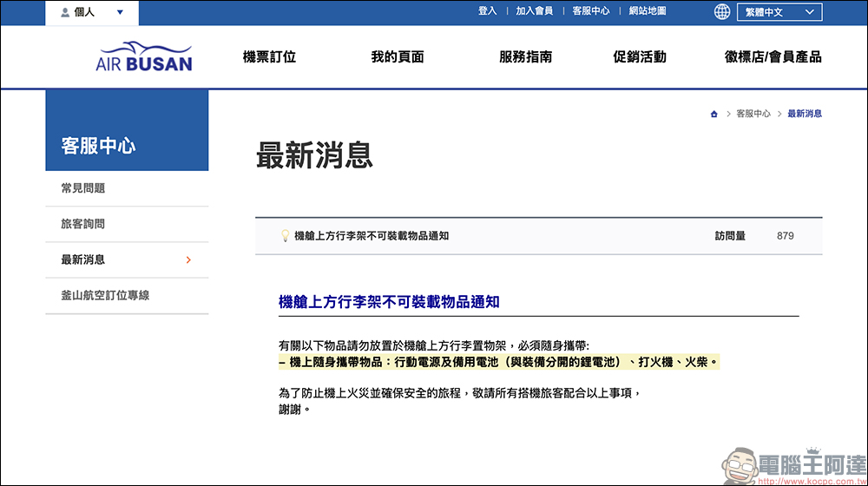Select 旅客詢問 in the sidebar
The image size is (868, 486).
(127, 224)
